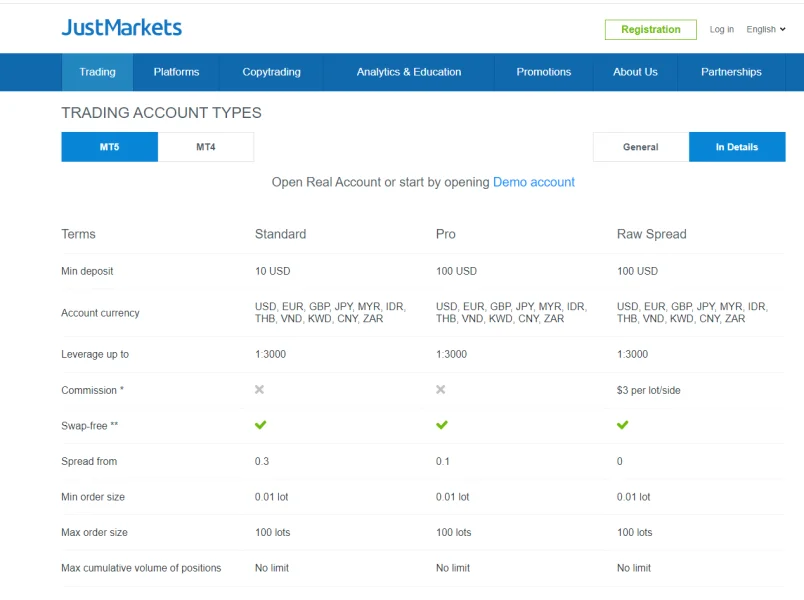Select the General view toggle
Image resolution: width=804 pixels, height=600 pixels.
click(x=640, y=147)
